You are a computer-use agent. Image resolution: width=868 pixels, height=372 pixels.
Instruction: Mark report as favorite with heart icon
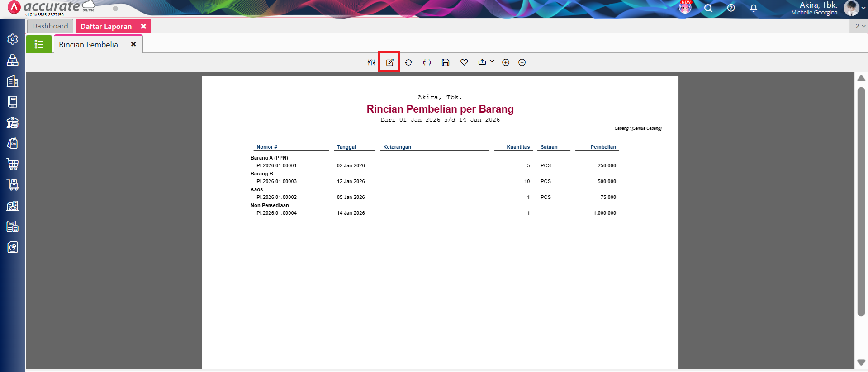(464, 62)
